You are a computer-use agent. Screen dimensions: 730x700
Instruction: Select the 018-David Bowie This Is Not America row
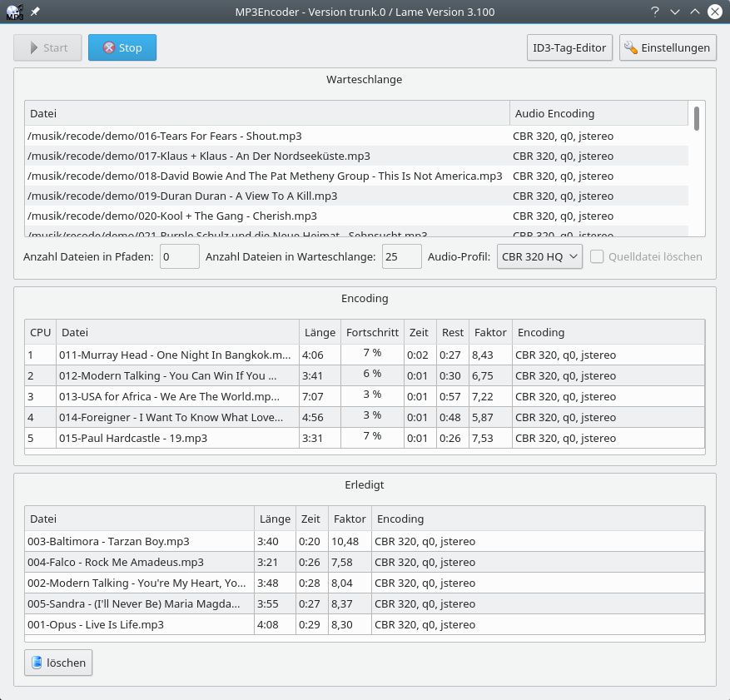click(356, 176)
